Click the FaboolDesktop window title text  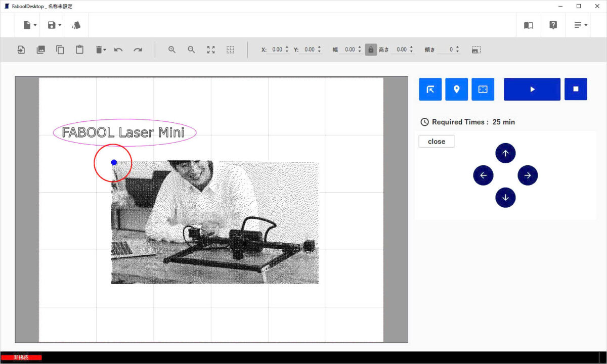[x=42, y=6]
